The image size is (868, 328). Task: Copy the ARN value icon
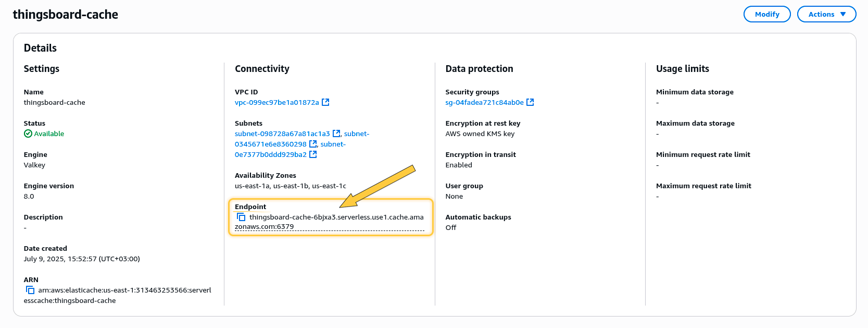[30, 290]
